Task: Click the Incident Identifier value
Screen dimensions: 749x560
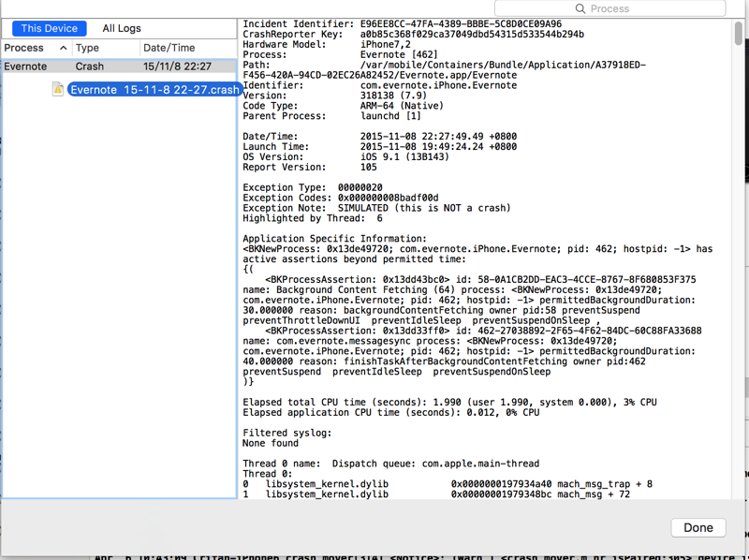Action: [461, 24]
